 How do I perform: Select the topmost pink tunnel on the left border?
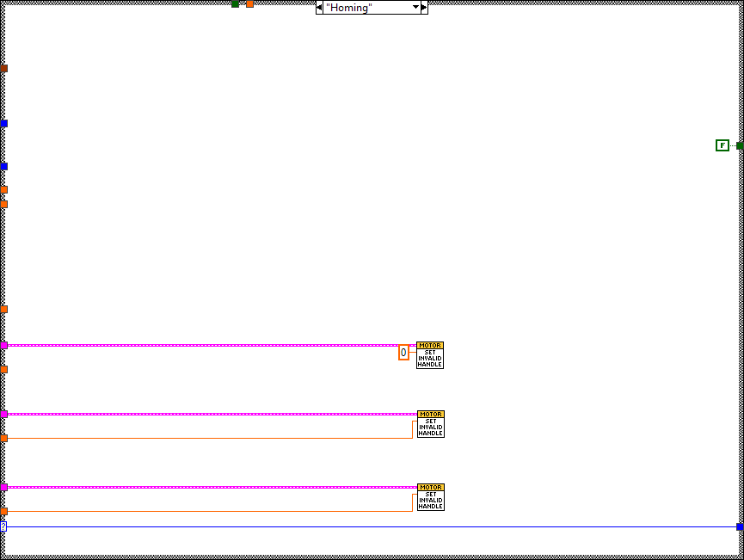point(3,345)
